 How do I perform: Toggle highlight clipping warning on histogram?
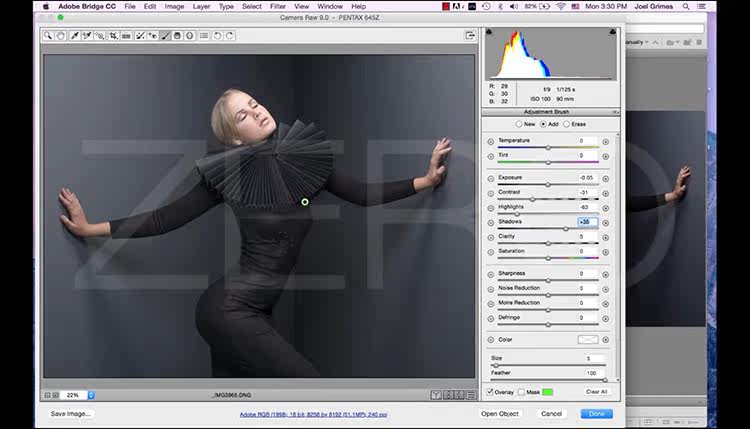[x=613, y=32]
